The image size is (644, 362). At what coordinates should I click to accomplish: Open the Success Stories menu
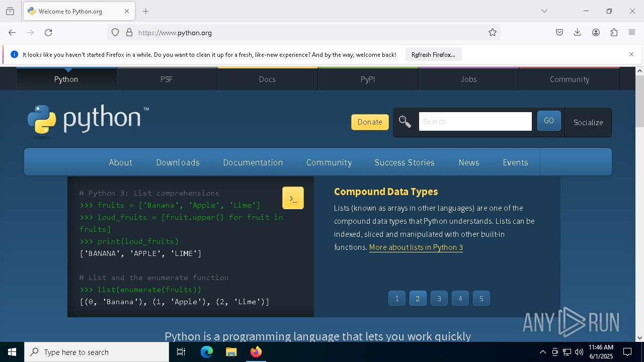click(x=405, y=162)
